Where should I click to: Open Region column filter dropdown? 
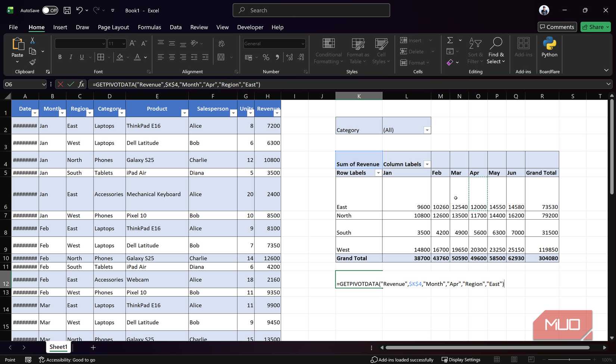(90, 113)
